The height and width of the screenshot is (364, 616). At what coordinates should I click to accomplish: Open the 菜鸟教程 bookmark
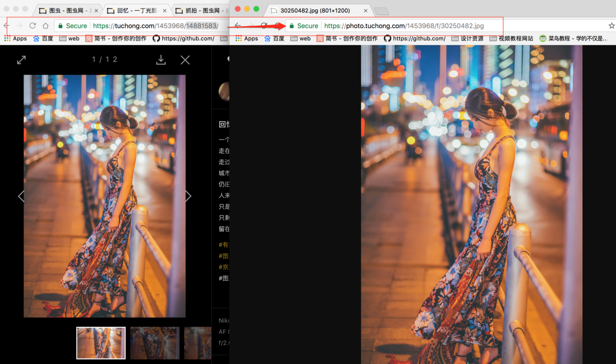click(573, 38)
